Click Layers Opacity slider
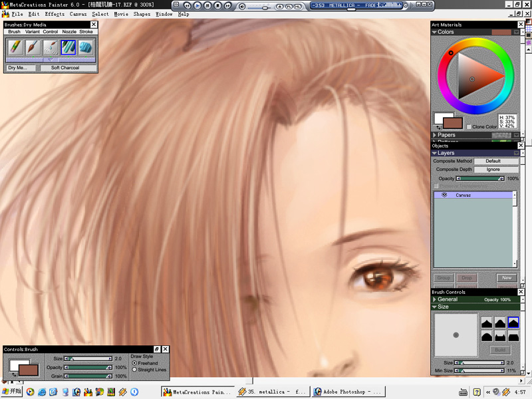532x399 pixels. [x=480, y=178]
